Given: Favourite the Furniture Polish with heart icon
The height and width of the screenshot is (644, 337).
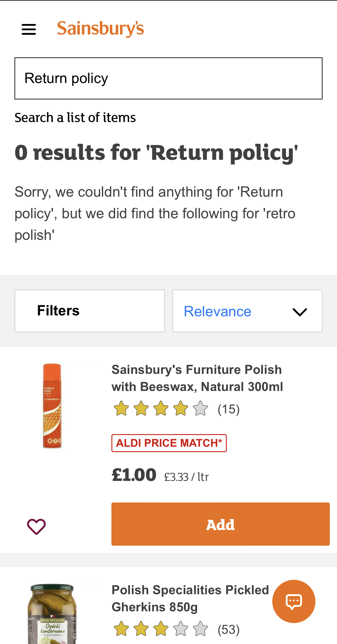Looking at the screenshot, I should (36, 526).
